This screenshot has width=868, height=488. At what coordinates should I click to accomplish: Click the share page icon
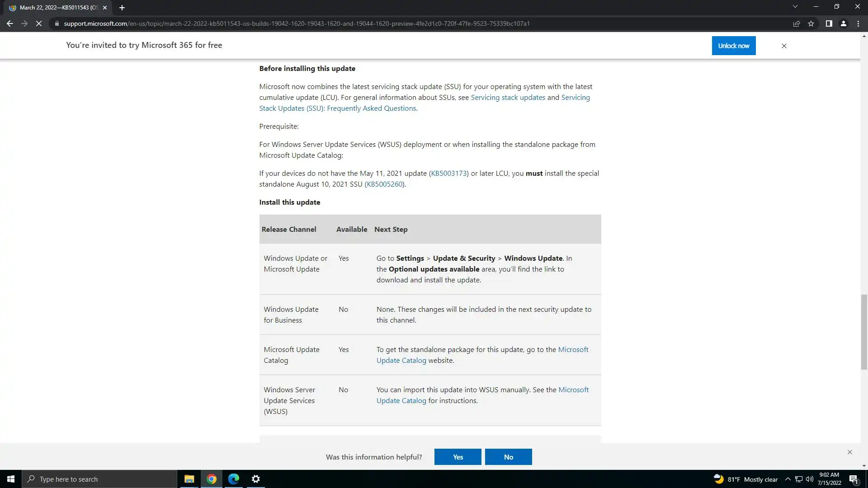tap(797, 23)
